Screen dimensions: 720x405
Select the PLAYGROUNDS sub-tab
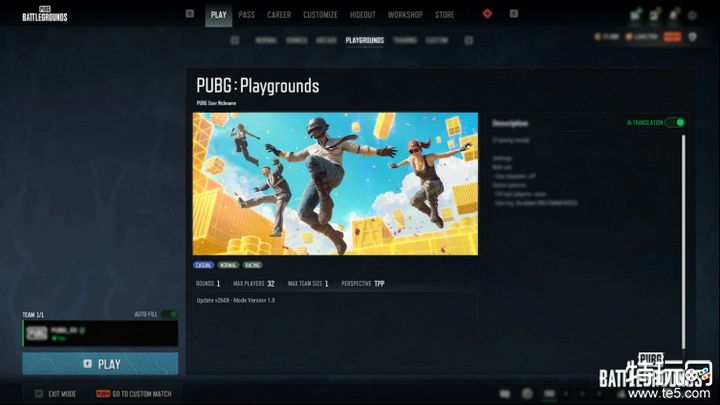[365, 40]
